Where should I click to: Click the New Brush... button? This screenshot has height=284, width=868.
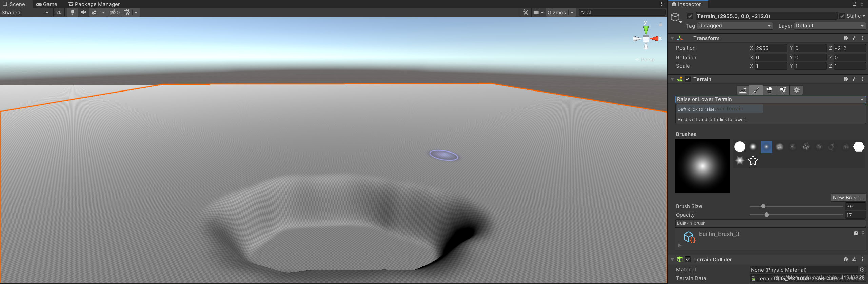click(848, 197)
